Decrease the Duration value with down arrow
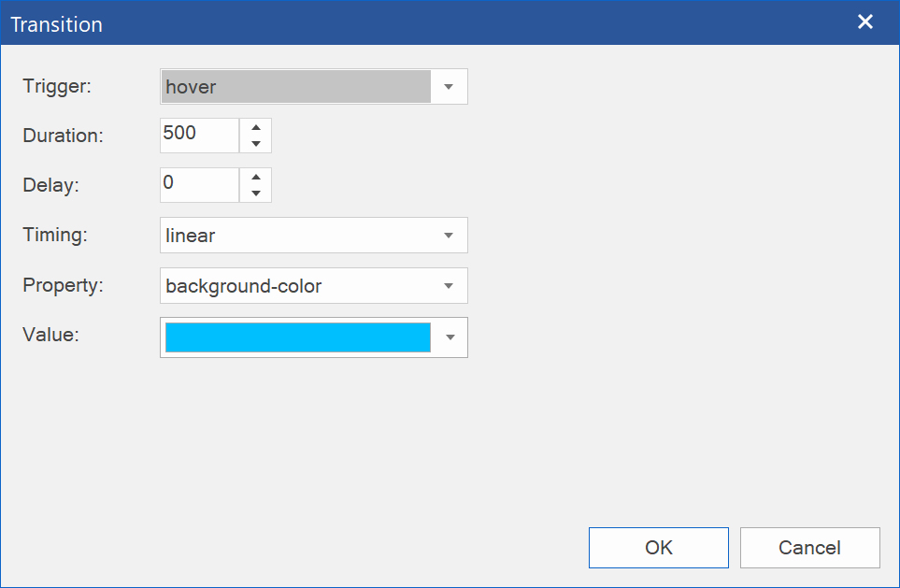Image resolution: width=900 pixels, height=588 pixels. pyautogui.click(x=255, y=144)
